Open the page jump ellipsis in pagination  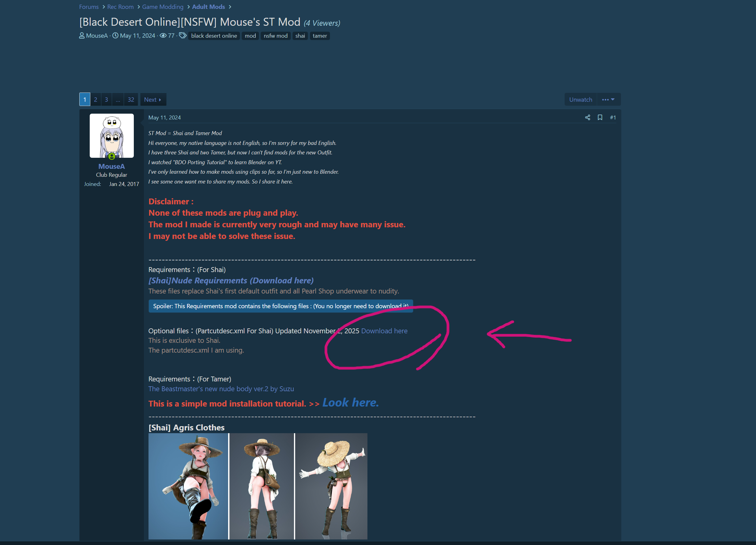[118, 99]
